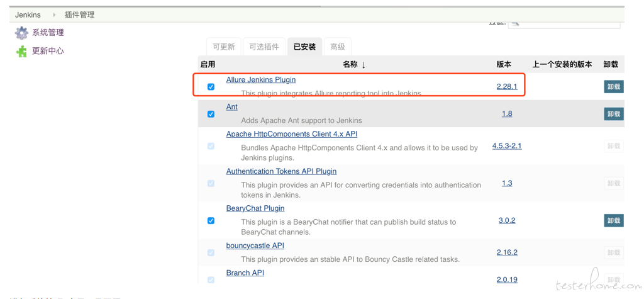Toggle the Authentication Tokens API checkbox
Image resolution: width=644 pixels, height=299 pixels.
[x=211, y=183]
